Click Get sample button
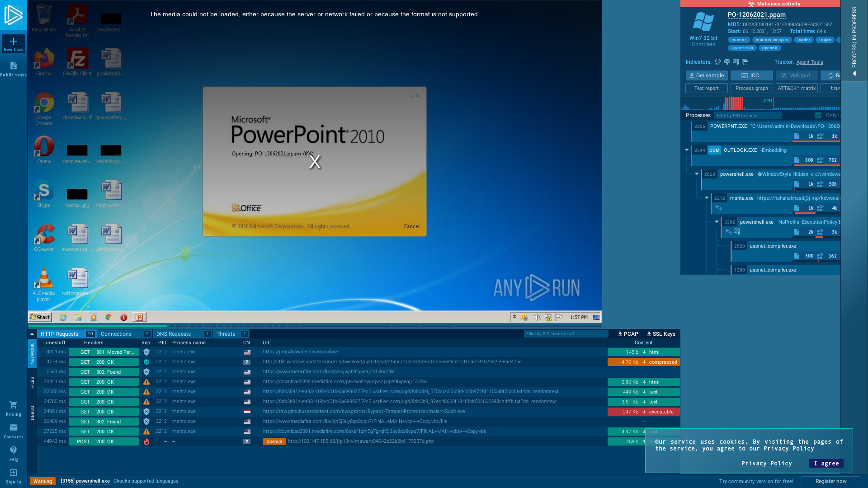 click(x=706, y=75)
